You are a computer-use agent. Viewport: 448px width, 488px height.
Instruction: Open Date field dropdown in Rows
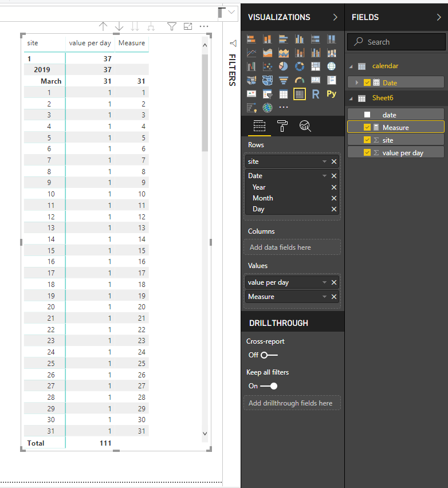pos(324,176)
